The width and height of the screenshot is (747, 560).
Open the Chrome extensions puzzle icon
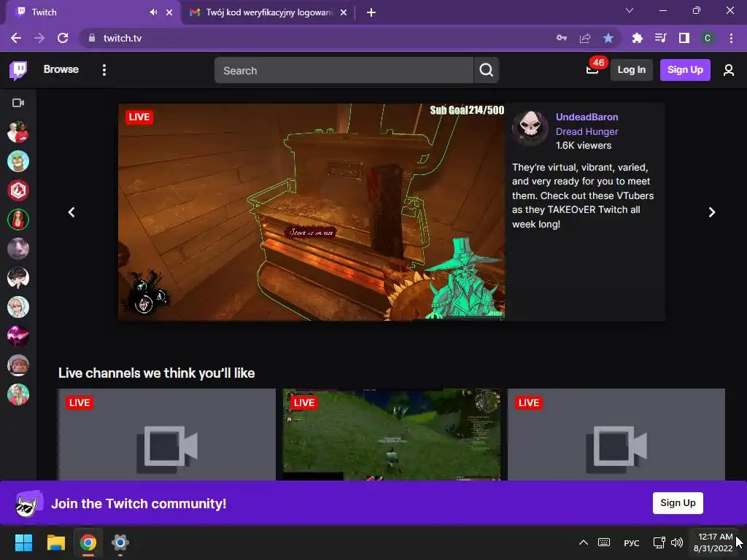[x=638, y=38]
